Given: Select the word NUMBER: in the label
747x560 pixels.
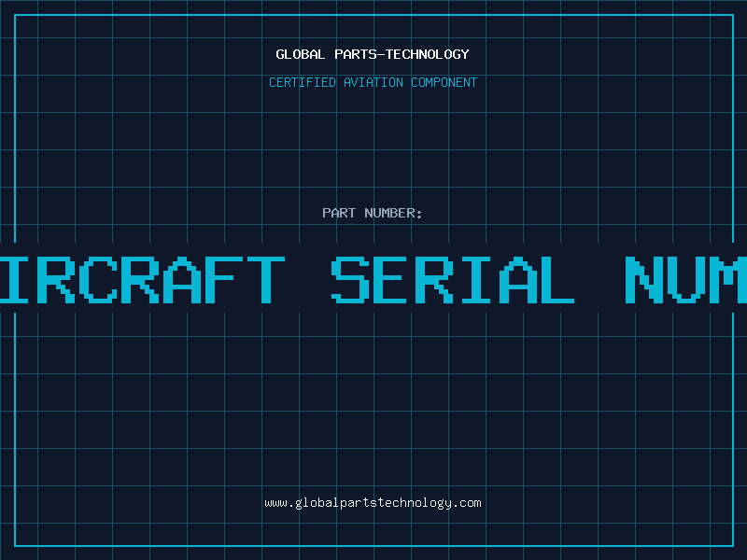Looking at the screenshot, I should 393,213.
